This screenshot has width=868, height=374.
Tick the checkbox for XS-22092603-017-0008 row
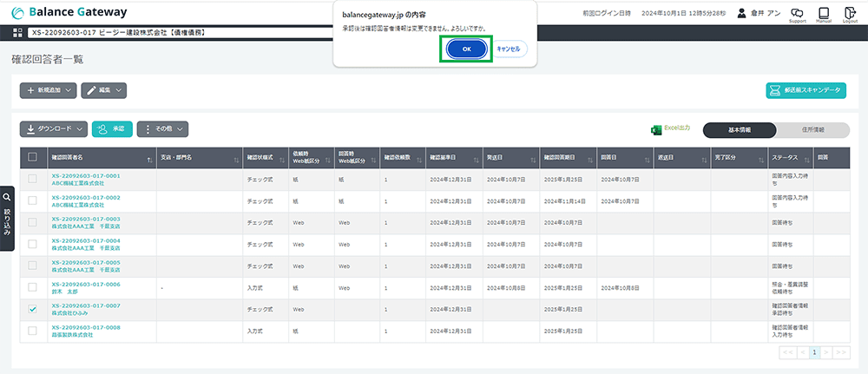pos(33,331)
